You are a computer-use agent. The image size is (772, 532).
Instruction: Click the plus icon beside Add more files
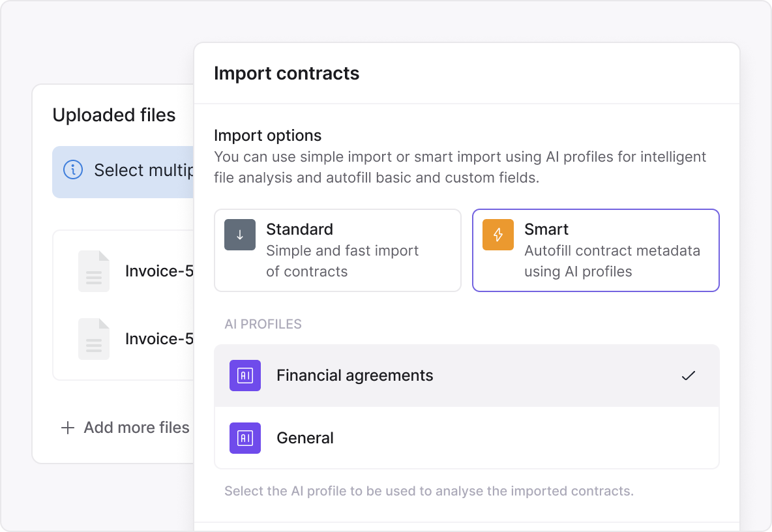pos(67,428)
